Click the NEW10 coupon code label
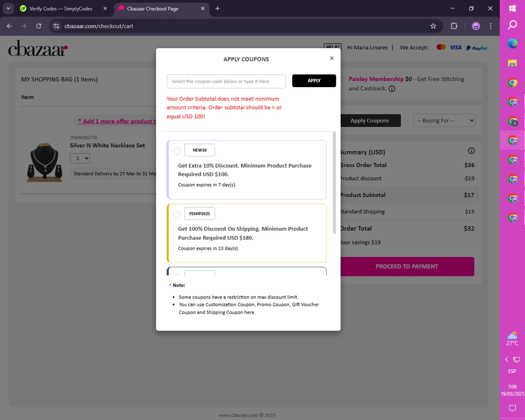 (x=199, y=150)
